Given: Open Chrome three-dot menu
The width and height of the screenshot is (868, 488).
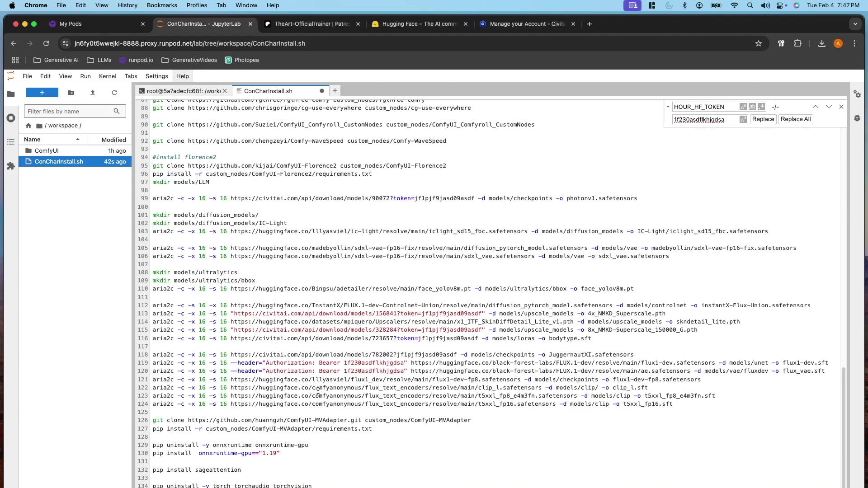Looking at the screenshot, I should pos(854,43).
